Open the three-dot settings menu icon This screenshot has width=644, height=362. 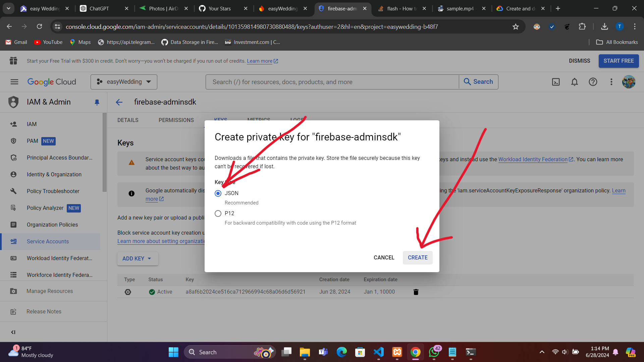click(x=611, y=82)
